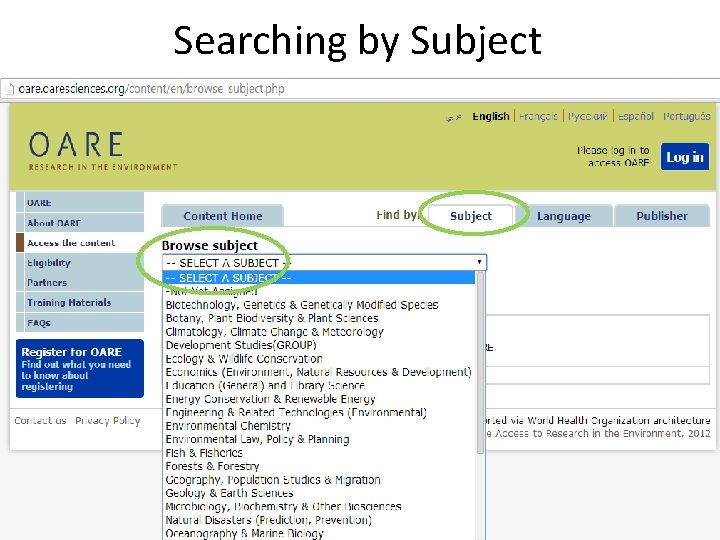Screen dimensions: 720x540
Task: Open OARE sidebar link
Action: 80,202
